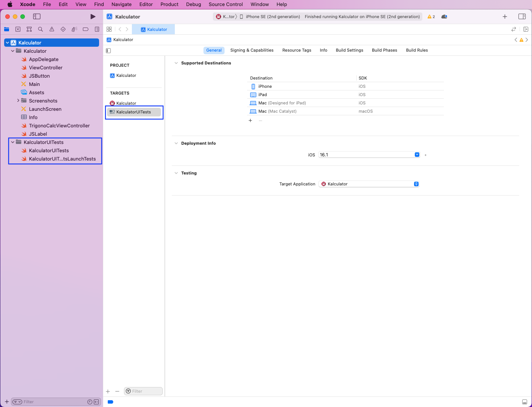Open the Source Control menu
532x407 pixels.
(226, 5)
